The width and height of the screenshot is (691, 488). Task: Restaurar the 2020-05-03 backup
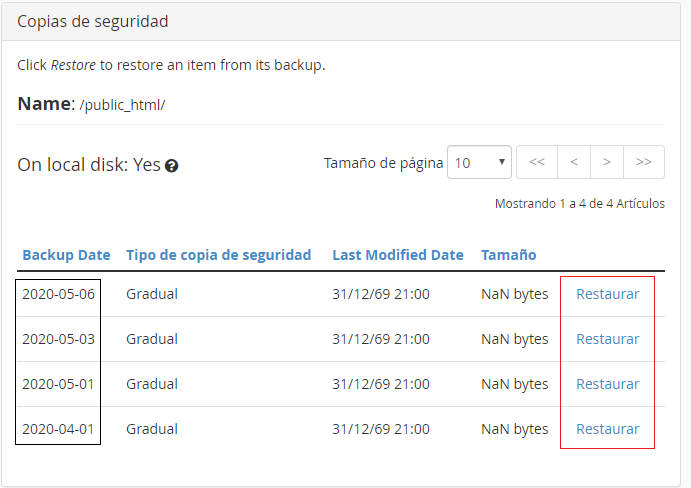click(608, 339)
